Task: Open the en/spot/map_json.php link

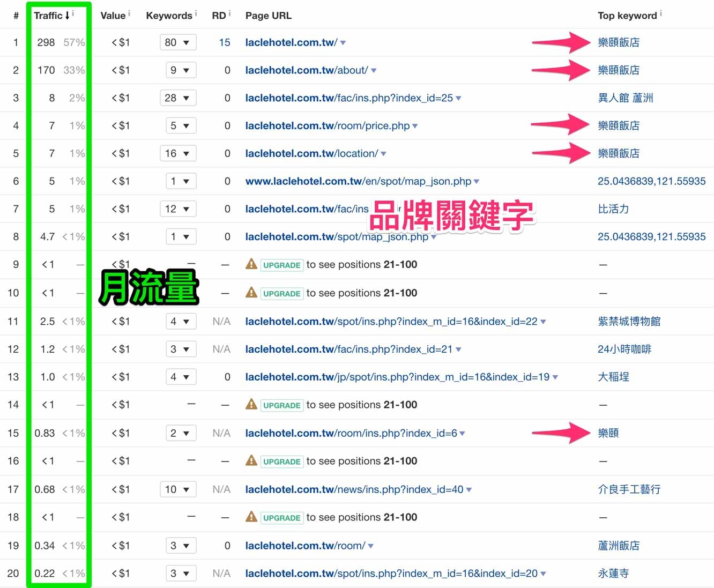Action: [x=358, y=181]
